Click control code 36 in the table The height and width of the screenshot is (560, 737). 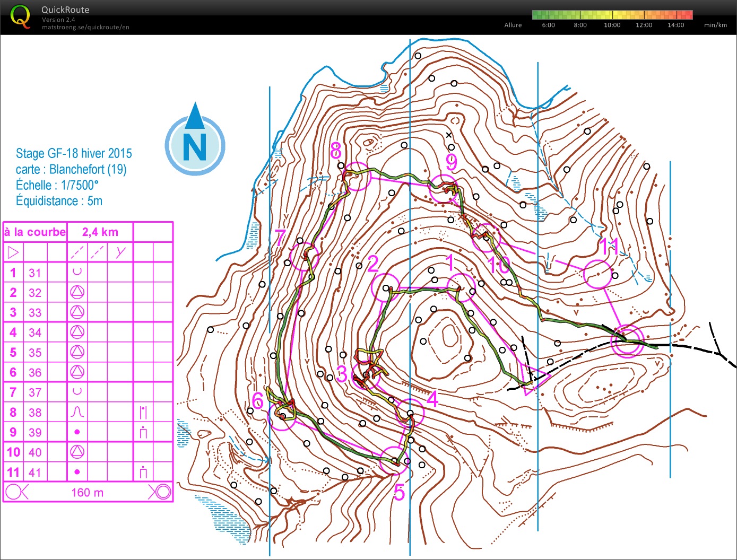tap(35, 372)
